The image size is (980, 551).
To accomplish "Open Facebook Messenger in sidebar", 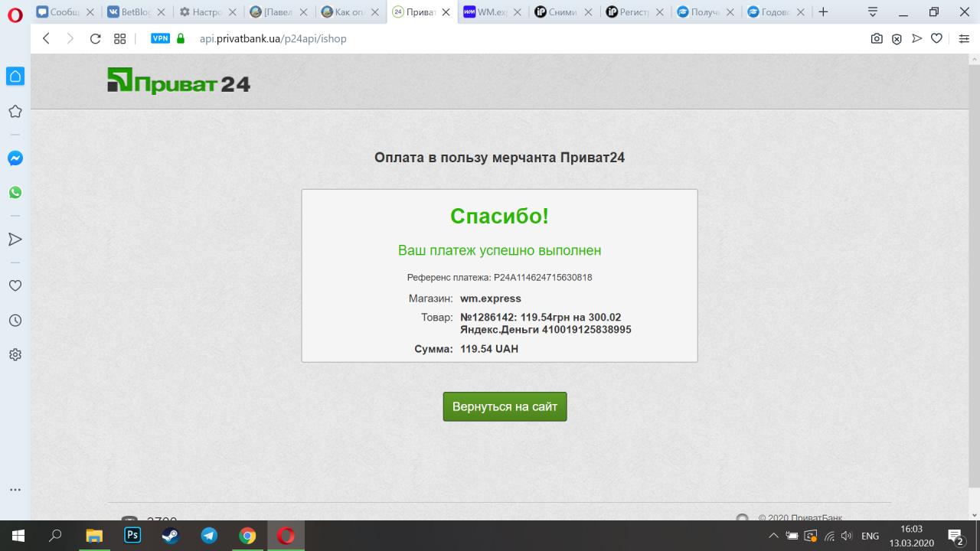I will click(x=15, y=158).
